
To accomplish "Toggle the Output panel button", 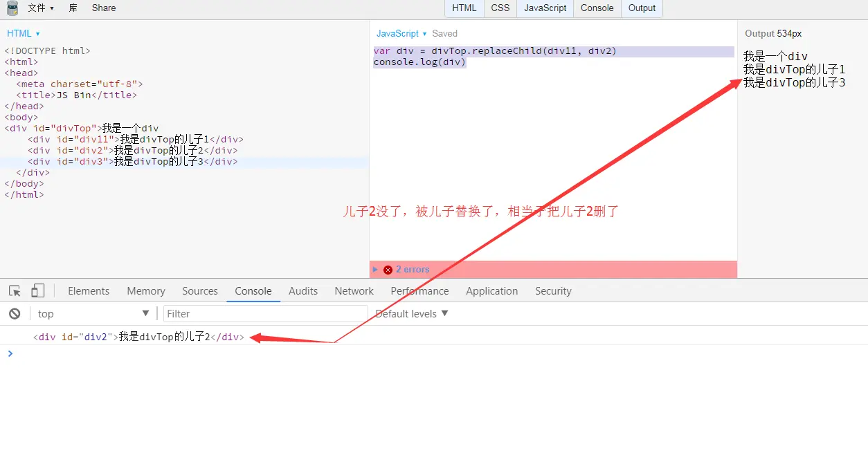I will [642, 8].
